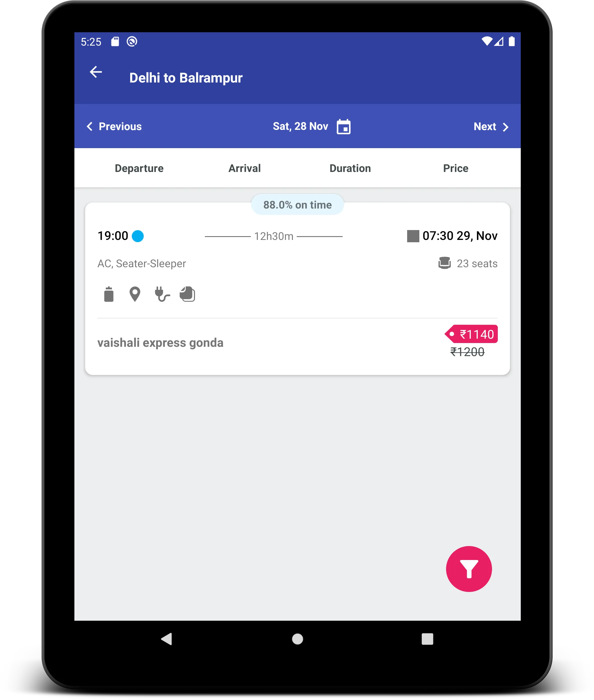Expand the Next date navigation
594x700 pixels.
(492, 127)
